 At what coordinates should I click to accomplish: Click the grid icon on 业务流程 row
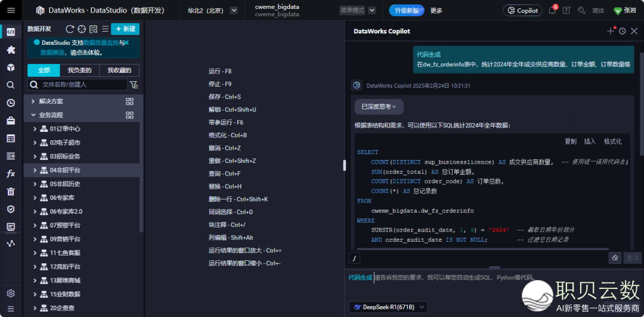pyautogui.click(x=130, y=115)
